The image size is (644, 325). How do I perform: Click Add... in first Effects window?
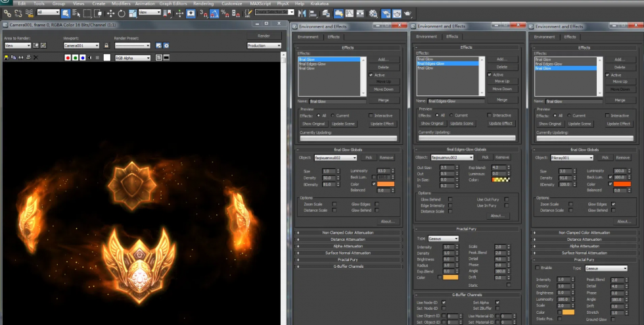tap(384, 60)
